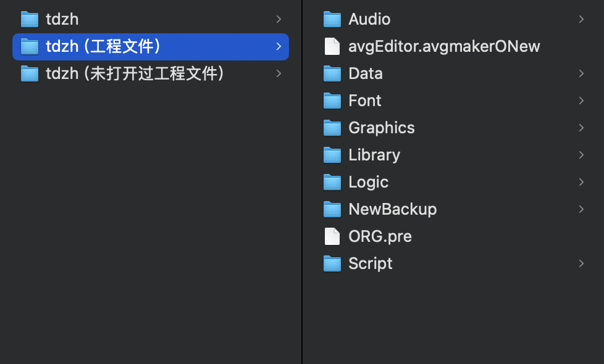This screenshot has height=364, width=604.
Task: Select the first tdzh folder name
Action: point(62,19)
